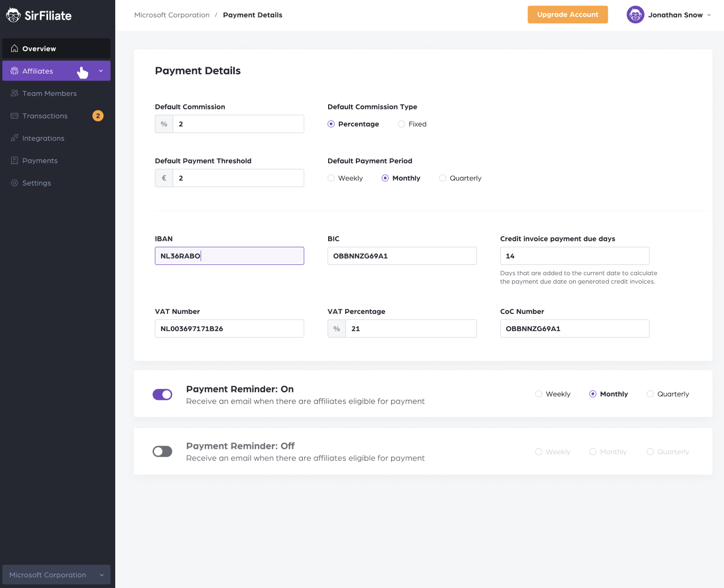Image resolution: width=724 pixels, height=588 pixels.
Task: Click the Payments receipt icon
Action: click(14, 160)
